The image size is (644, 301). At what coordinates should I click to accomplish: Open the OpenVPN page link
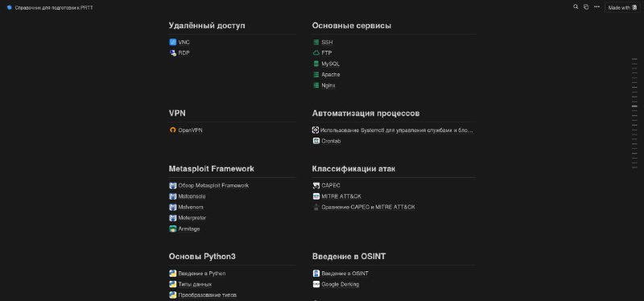point(190,130)
